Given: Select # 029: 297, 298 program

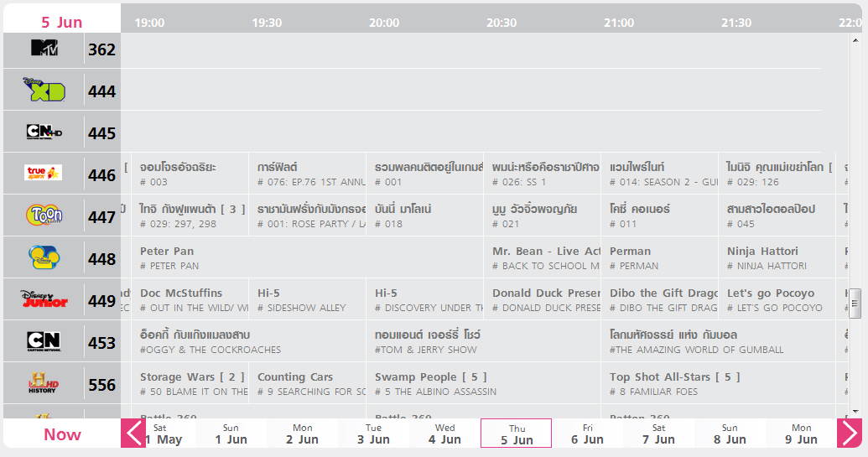Looking at the screenshot, I should tap(190, 216).
